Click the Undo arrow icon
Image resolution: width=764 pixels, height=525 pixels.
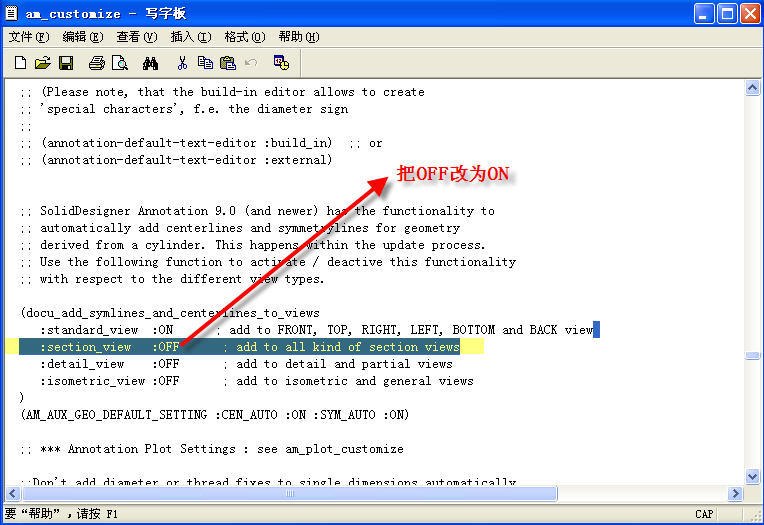pyautogui.click(x=251, y=63)
